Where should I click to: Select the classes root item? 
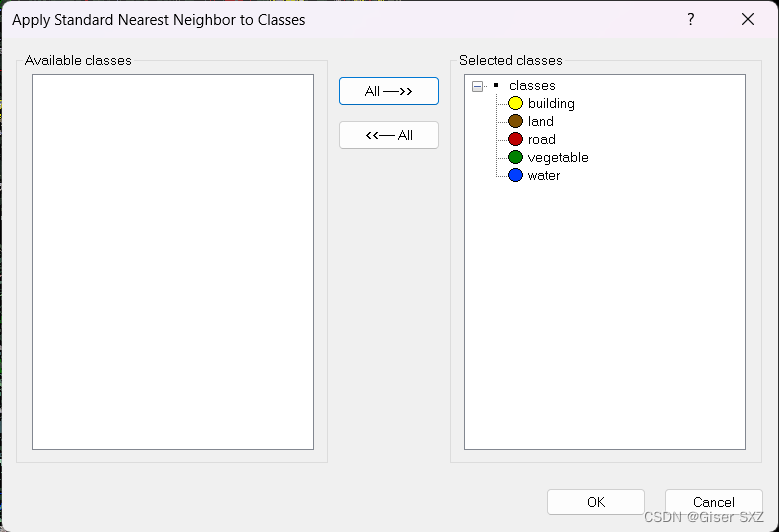point(532,85)
